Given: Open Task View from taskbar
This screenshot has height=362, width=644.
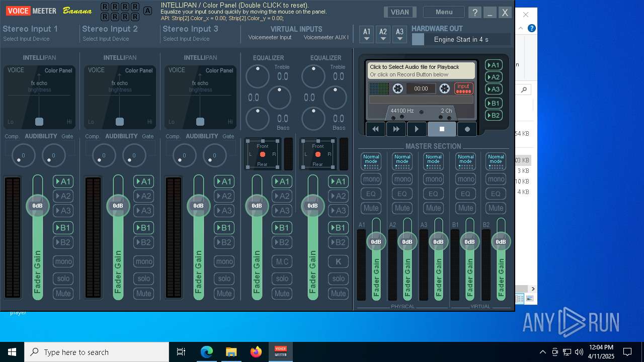Looking at the screenshot, I should 181,352.
